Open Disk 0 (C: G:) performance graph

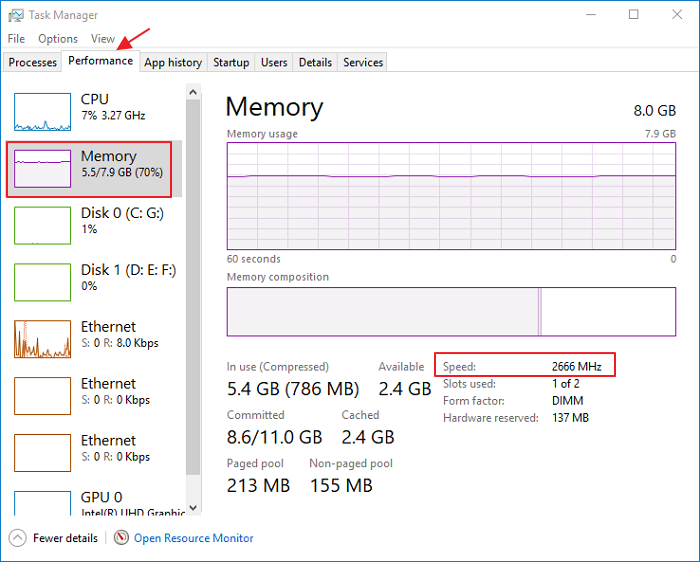point(94,225)
